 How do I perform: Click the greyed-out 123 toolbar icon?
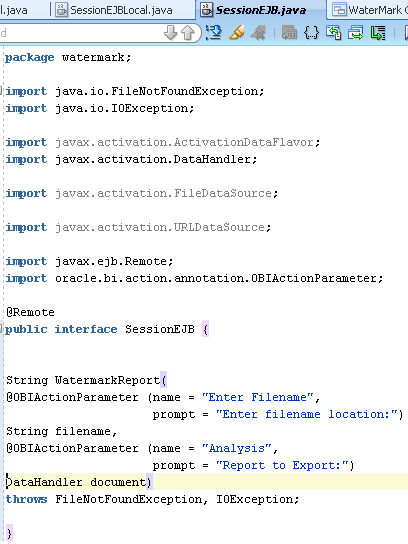[289, 33]
